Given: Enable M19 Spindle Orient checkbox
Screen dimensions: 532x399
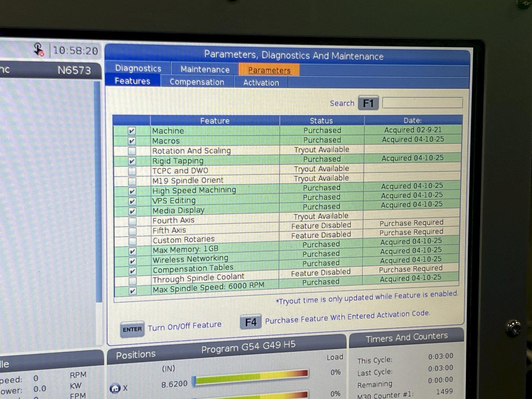Looking at the screenshot, I should point(132,181).
